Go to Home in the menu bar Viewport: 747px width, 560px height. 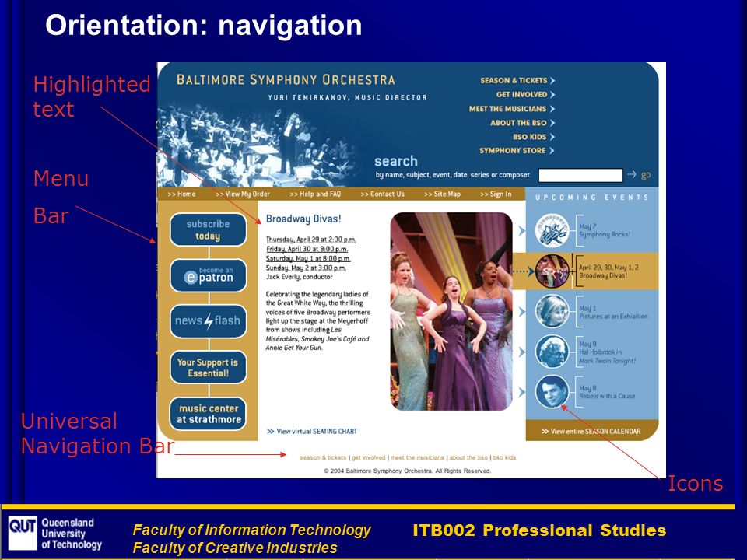[181, 194]
